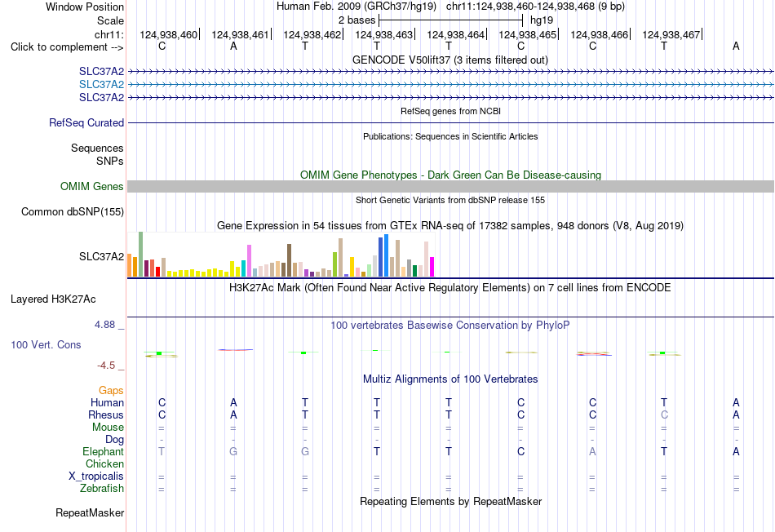The height and width of the screenshot is (532, 775).
Task: Click position label 124,938,465
Action: (527, 34)
